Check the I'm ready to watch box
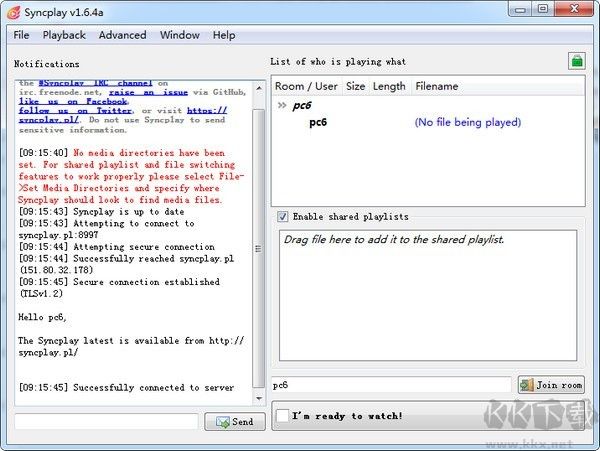 (284, 415)
